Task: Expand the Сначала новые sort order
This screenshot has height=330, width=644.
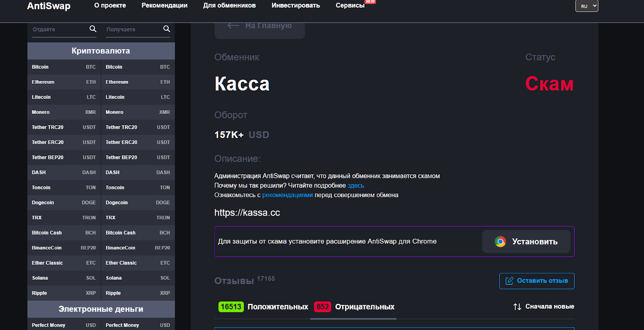Action: pyautogui.click(x=549, y=307)
